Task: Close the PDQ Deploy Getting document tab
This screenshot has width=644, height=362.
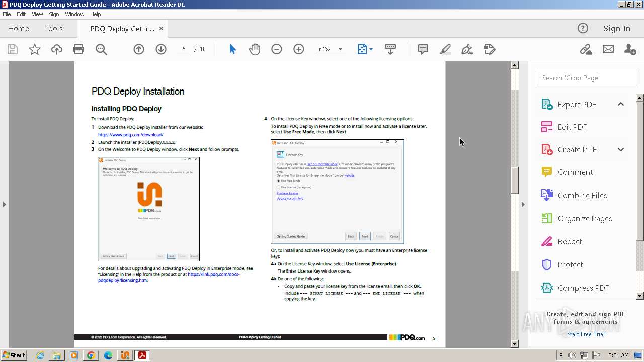Action: (x=161, y=29)
